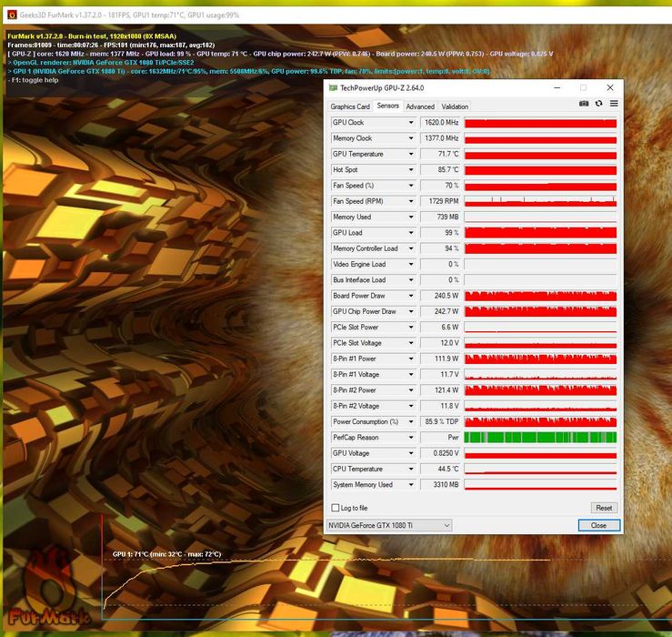Click the GPU-Z refresh icon
This screenshot has height=637, width=672.
(598, 104)
